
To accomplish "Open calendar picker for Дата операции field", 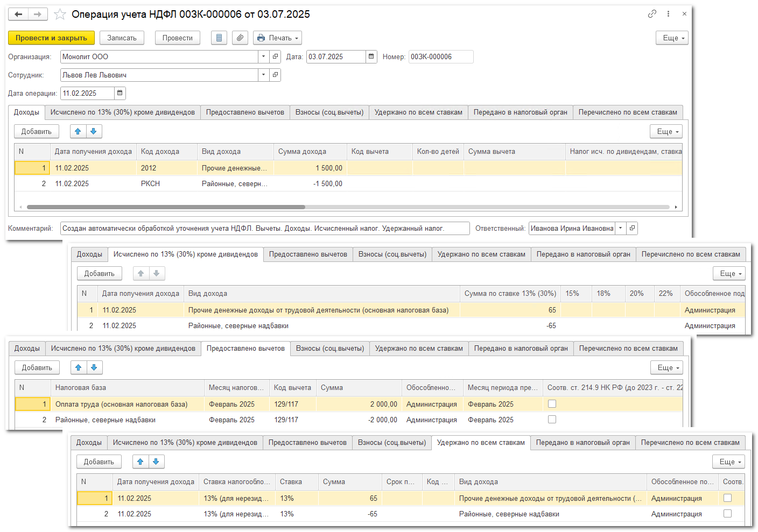I will (120, 93).
